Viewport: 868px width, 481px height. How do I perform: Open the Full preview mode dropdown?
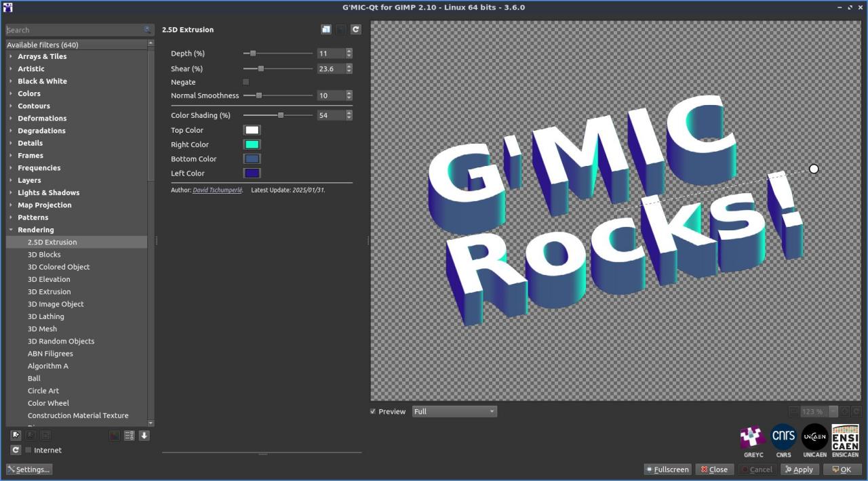(x=454, y=411)
